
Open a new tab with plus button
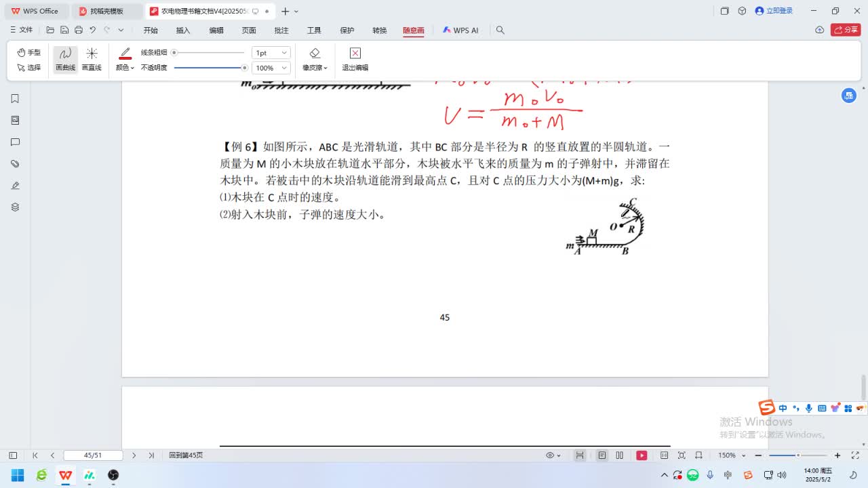(285, 11)
